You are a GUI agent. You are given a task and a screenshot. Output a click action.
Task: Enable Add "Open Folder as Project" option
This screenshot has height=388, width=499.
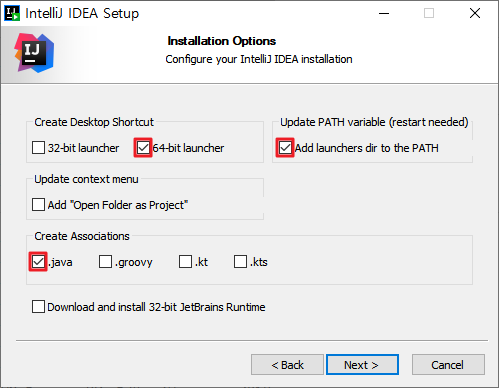point(38,205)
